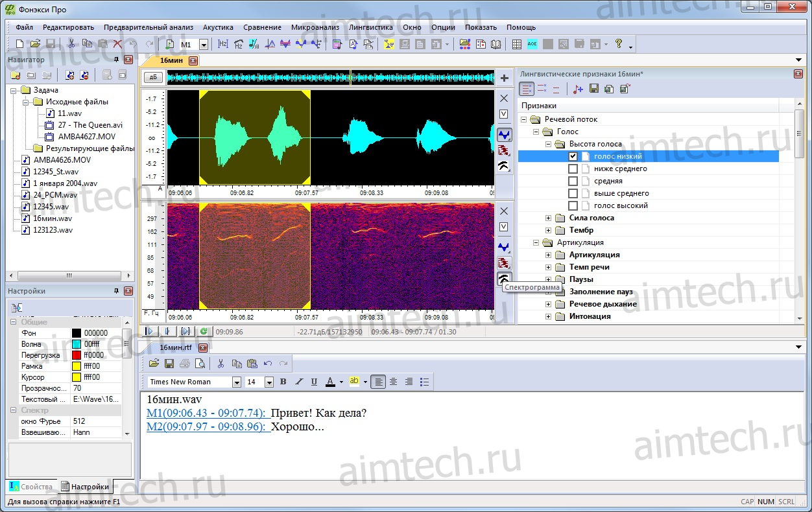Check the 'ниже среднего' checkbox
The width and height of the screenshot is (812, 512).
coord(573,169)
